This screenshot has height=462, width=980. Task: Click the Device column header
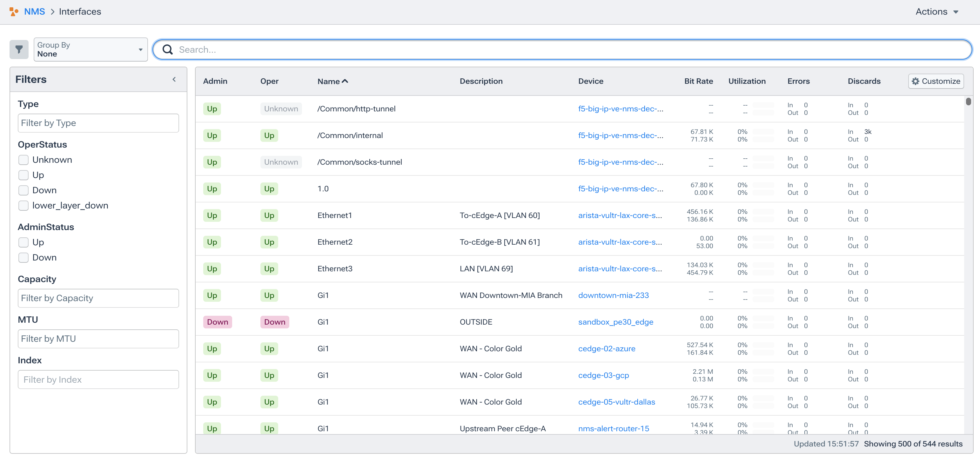[590, 81]
